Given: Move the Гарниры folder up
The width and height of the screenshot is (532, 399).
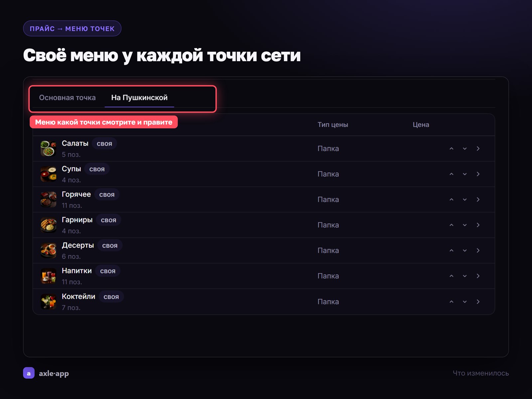Looking at the screenshot, I should coord(452,225).
